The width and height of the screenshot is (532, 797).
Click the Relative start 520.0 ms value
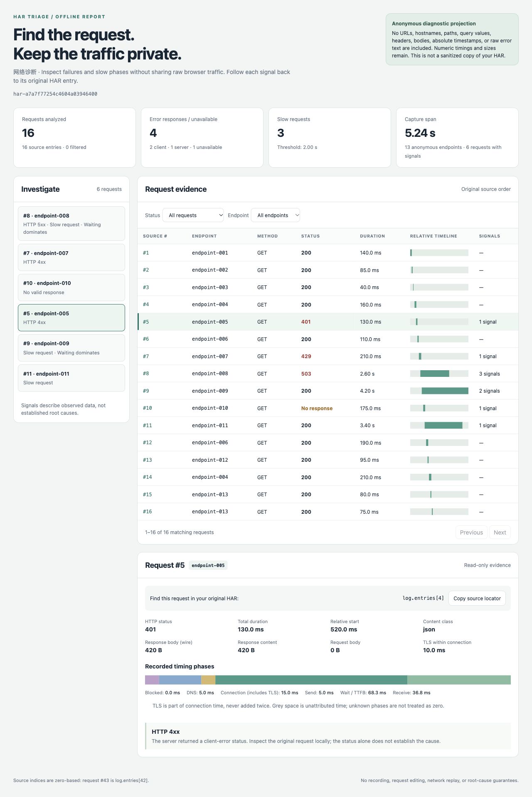(x=344, y=629)
